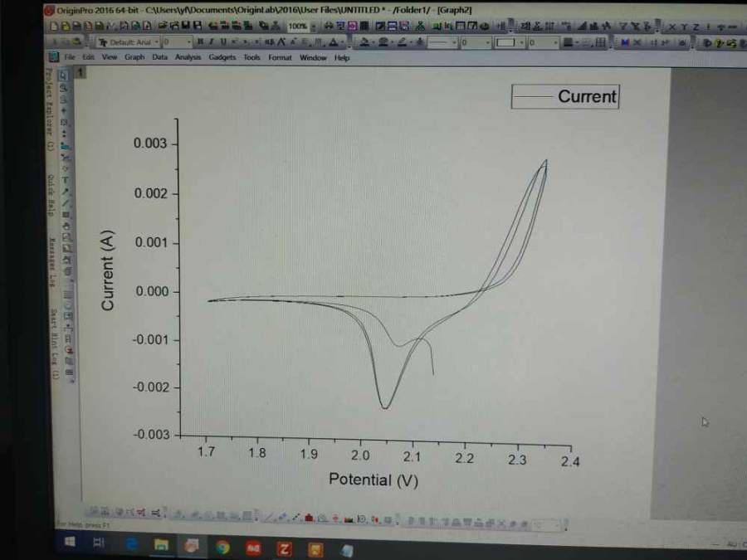Click the New Project icon

(54, 27)
